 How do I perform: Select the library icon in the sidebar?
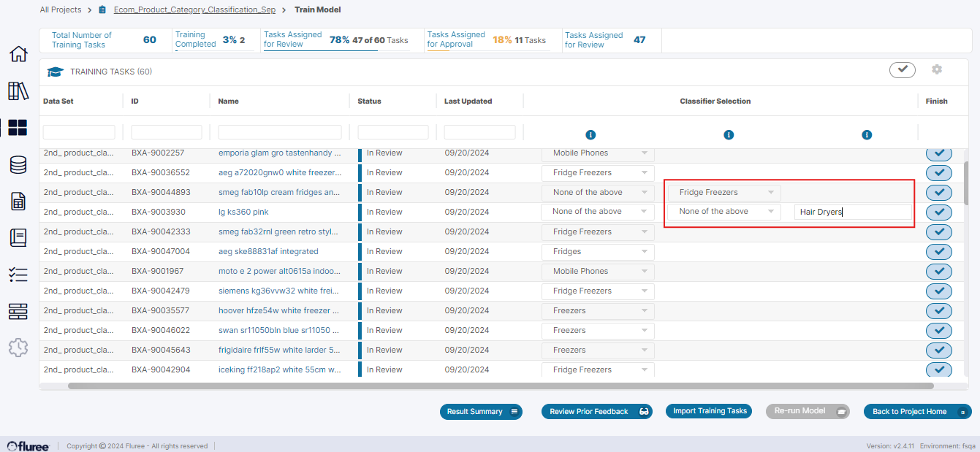18,92
